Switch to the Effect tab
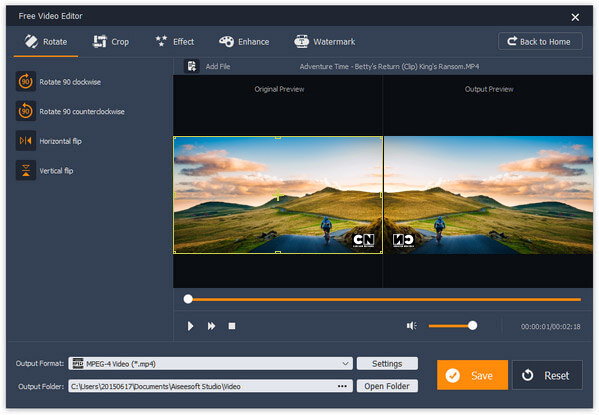The image size is (599, 415). (x=175, y=42)
